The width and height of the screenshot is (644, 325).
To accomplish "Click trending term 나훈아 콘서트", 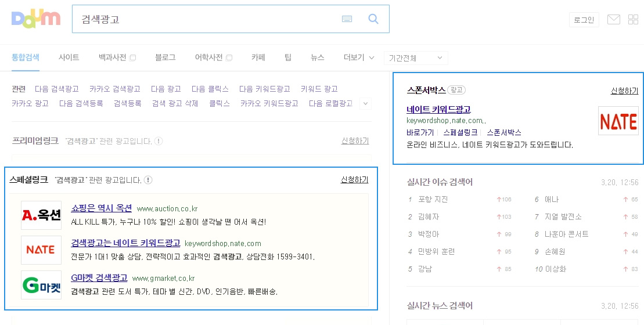I will [566, 234].
